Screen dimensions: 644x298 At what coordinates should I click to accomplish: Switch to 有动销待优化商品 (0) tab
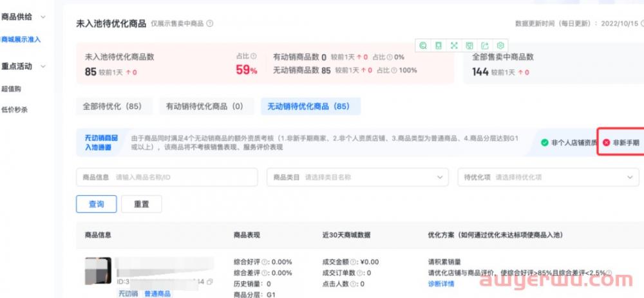click(204, 106)
